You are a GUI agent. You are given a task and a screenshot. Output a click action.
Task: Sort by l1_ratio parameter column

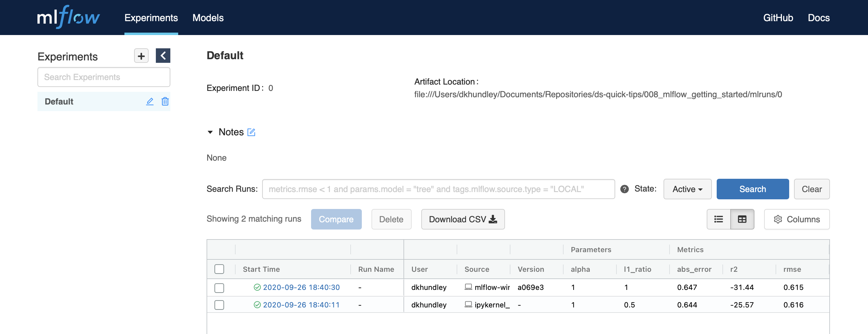(637, 269)
